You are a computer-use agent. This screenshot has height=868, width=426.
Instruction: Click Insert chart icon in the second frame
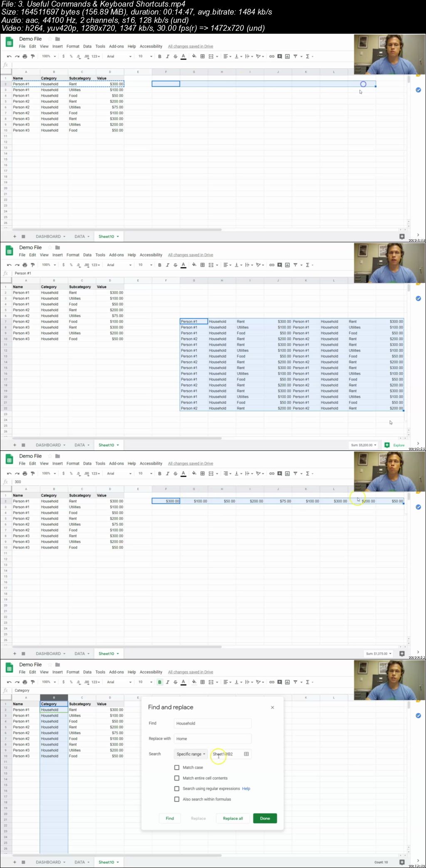point(287,265)
